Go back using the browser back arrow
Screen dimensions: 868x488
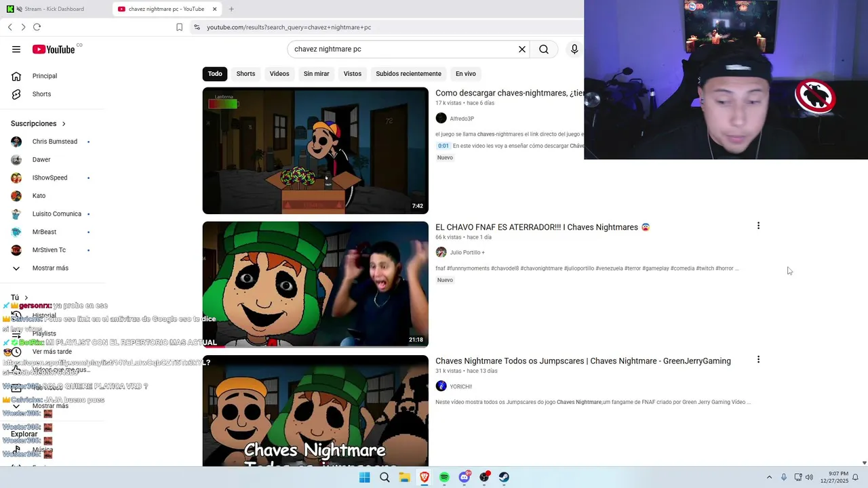tap(10, 27)
